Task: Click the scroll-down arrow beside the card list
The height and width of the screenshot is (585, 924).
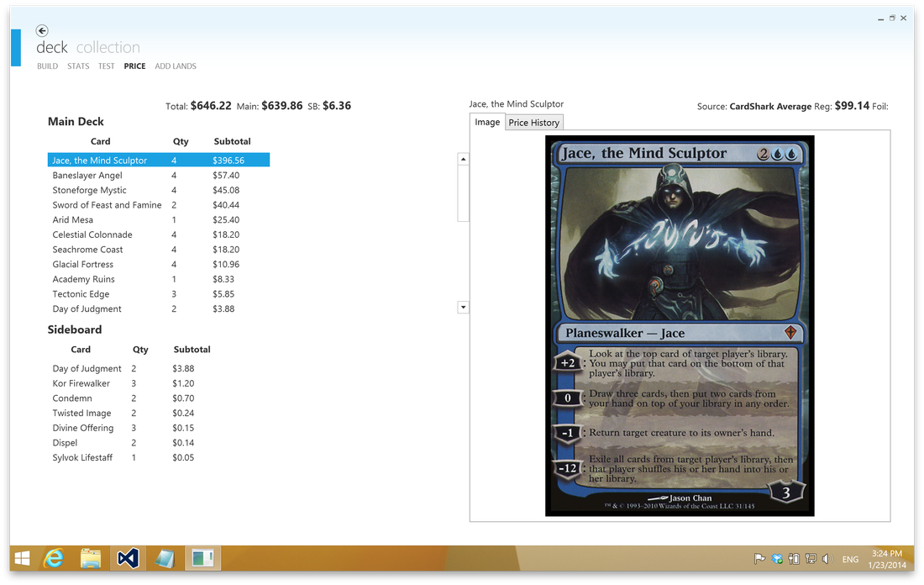Action: tap(463, 307)
